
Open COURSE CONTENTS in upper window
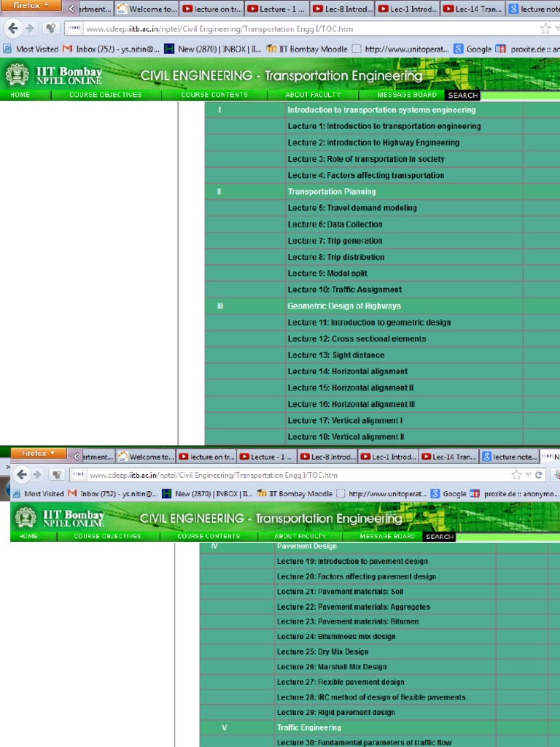tap(214, 95)
